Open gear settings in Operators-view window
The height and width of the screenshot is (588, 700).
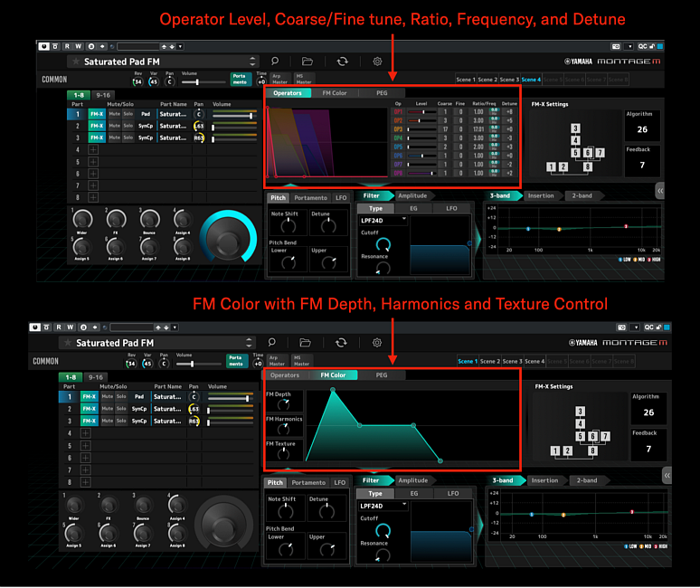(377, 62)
